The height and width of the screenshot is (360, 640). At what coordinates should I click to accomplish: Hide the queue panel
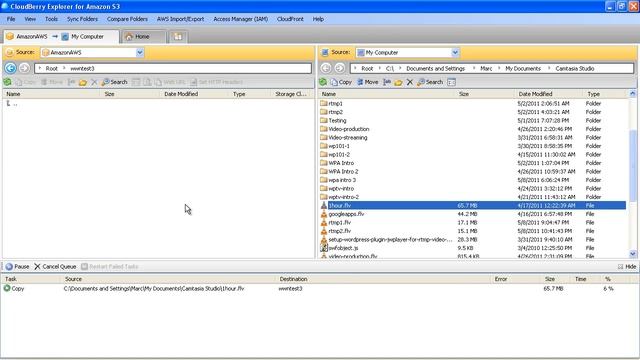[627, 267]
